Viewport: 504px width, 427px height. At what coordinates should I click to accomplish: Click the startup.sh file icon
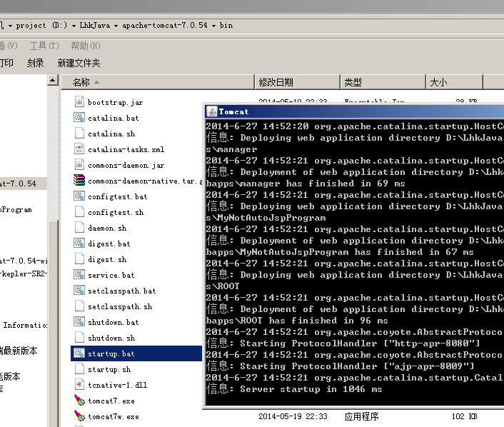point(79,368)
